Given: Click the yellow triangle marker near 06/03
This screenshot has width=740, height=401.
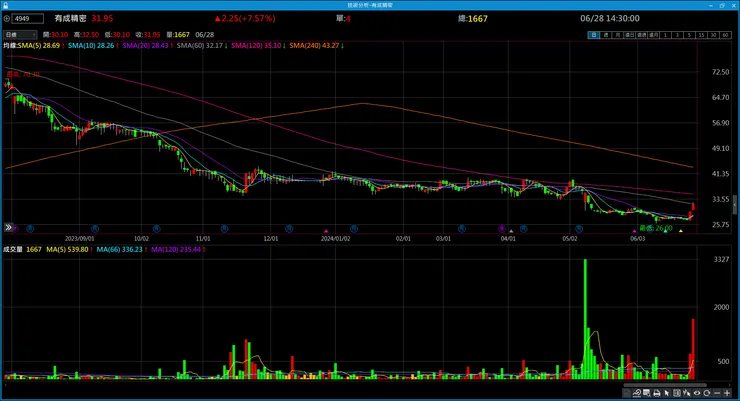Looking at the screenshot, I should pyautogui.click(x=681, y=231).
